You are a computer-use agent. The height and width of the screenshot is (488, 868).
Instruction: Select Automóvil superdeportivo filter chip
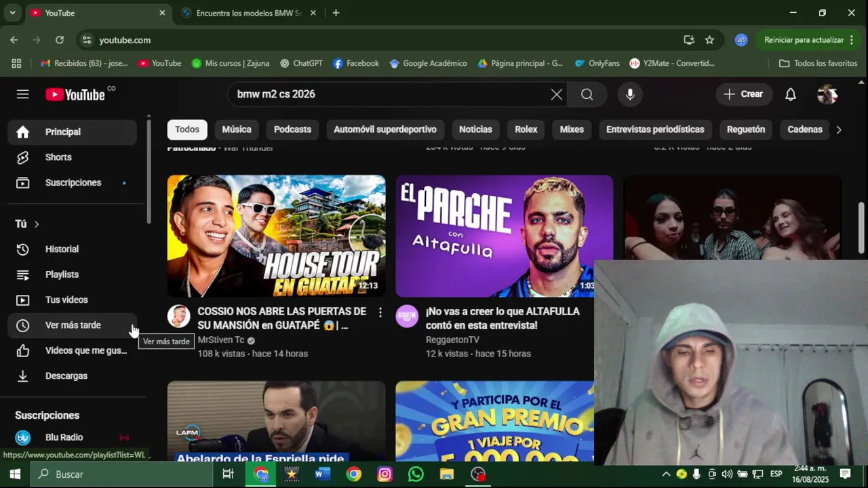pyautogui.click(x=385, y=129)
